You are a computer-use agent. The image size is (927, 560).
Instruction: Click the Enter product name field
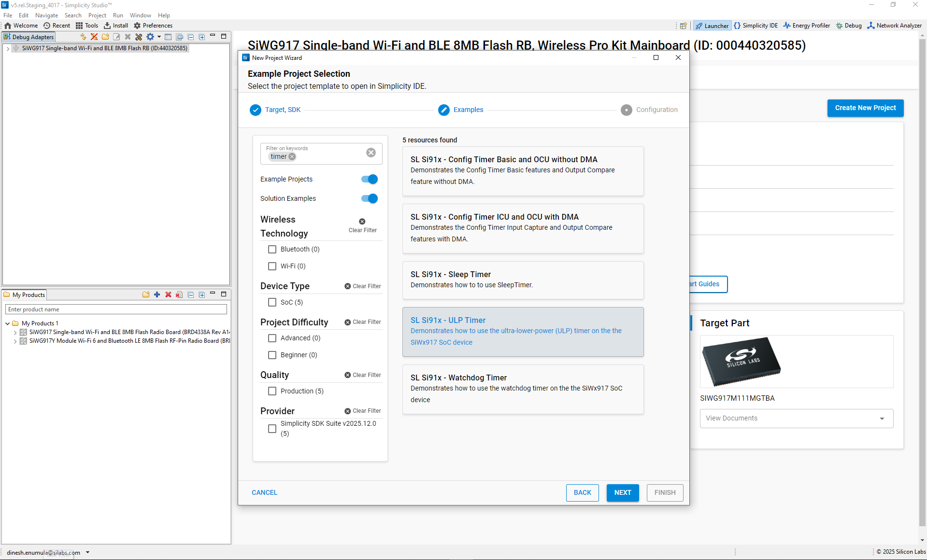coord(116,309)
